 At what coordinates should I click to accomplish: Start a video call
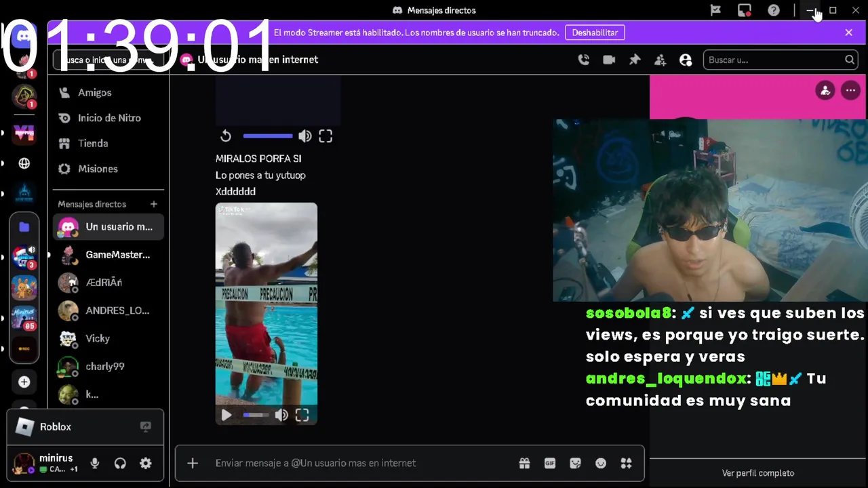[609, 60]
